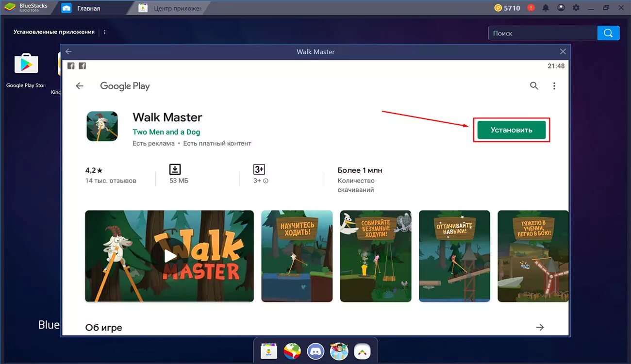
Task: Click the blue search magnifier button
Action: [x=609, y=33]
